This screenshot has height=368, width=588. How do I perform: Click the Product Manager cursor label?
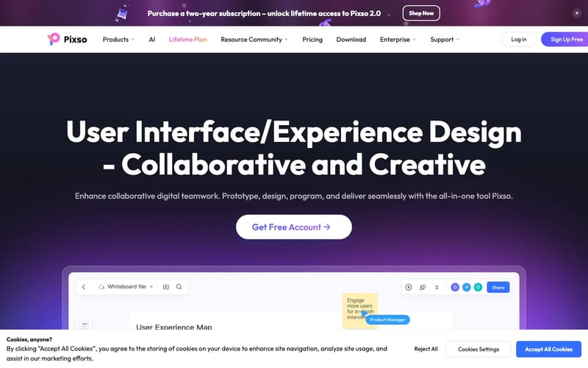tap(387, 320)
